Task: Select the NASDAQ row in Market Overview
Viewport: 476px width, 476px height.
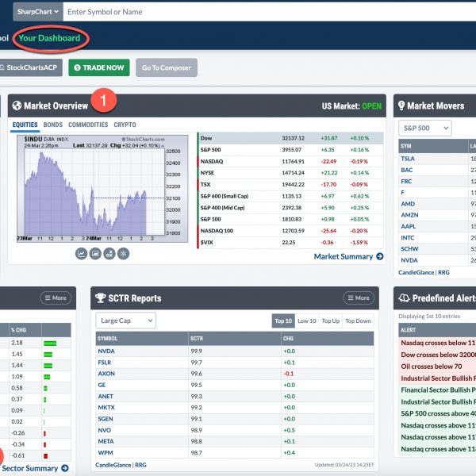Action: point(291,161)
